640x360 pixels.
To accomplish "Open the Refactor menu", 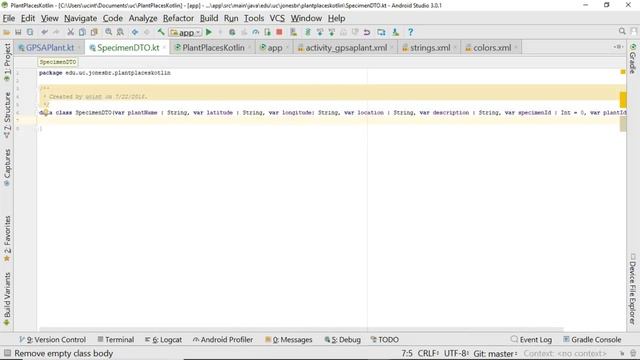I will [178, 18].
